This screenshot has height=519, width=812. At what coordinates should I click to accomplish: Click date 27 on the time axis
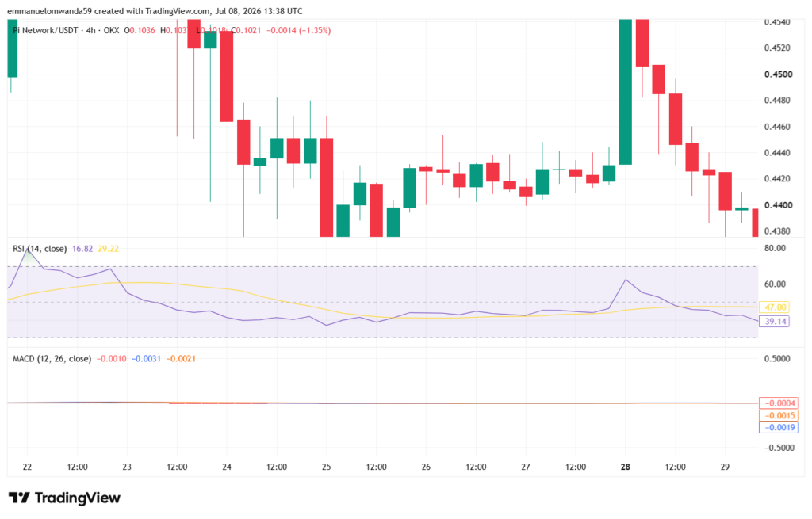[526, 467]
